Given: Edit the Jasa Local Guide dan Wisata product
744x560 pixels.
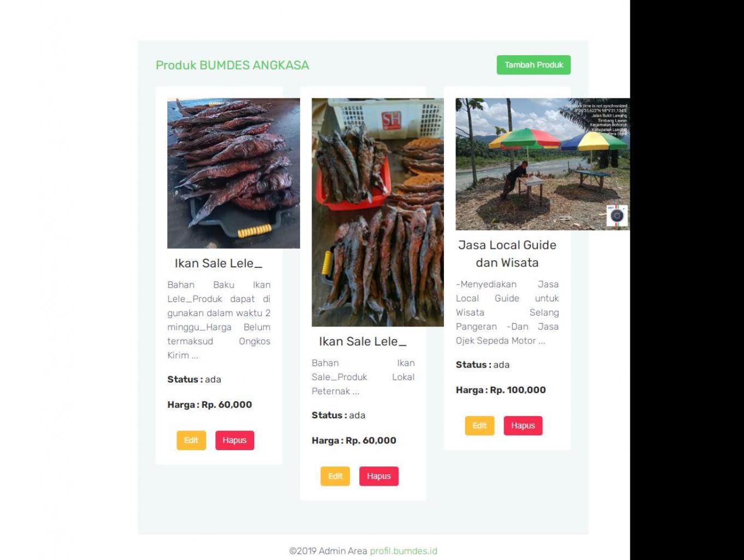Looking at the screenshot, I should coord(479,426).
